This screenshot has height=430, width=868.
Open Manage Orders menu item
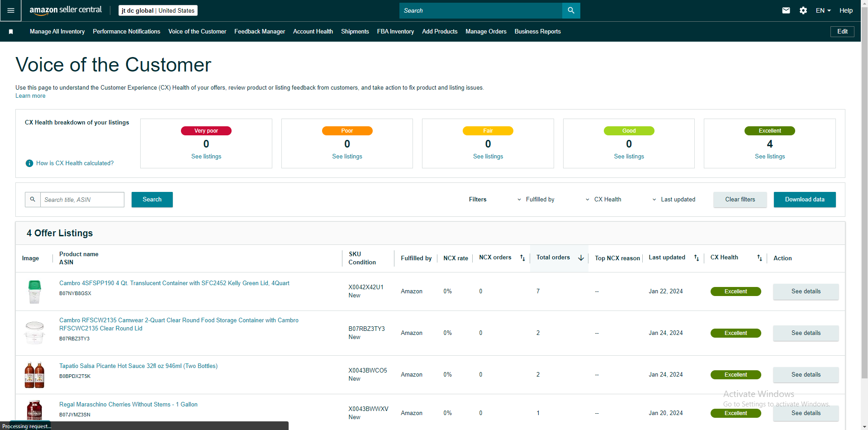[486, 32]
